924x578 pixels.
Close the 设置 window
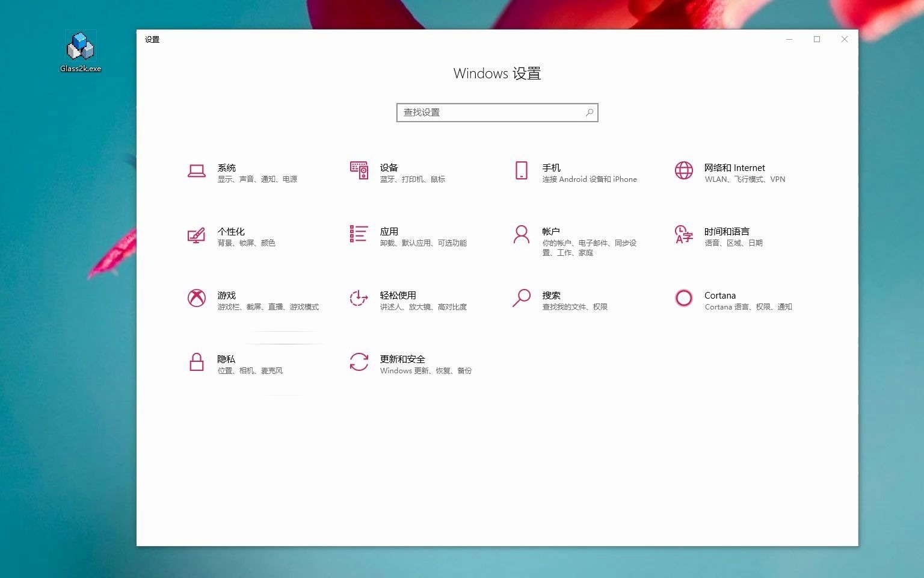point(845,39)
